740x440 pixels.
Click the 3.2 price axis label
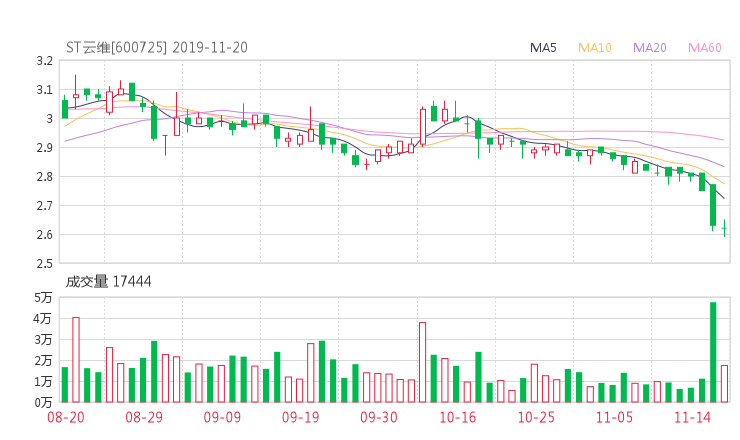44,61
